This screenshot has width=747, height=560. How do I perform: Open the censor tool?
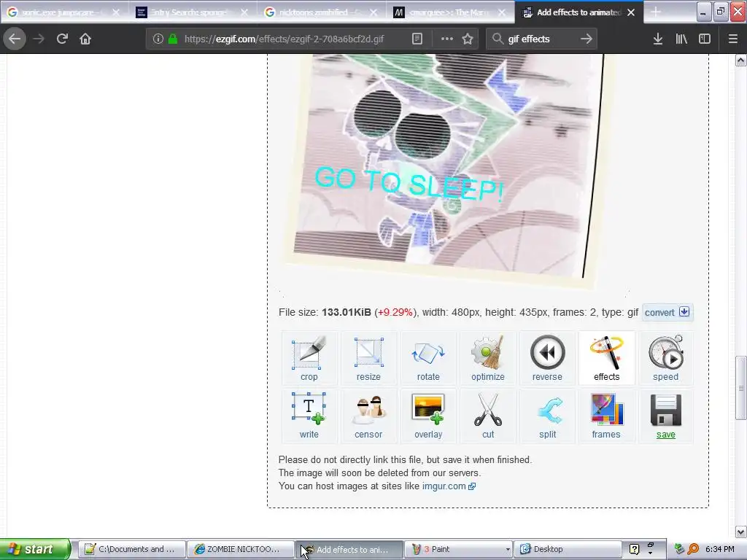pyautogui.click(x=368, y=416)
